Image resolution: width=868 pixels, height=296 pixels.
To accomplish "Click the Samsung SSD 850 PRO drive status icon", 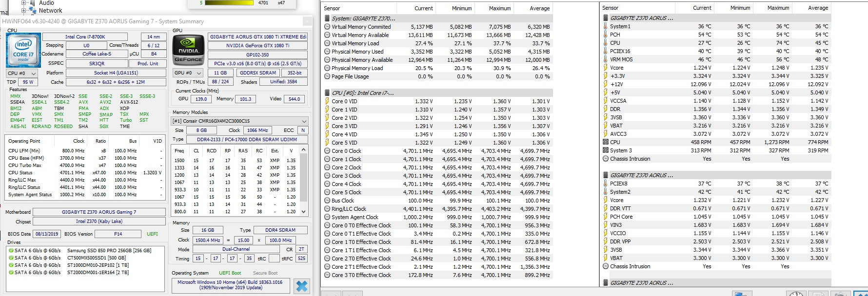I will pyautogui.click(x=11, y=251).
